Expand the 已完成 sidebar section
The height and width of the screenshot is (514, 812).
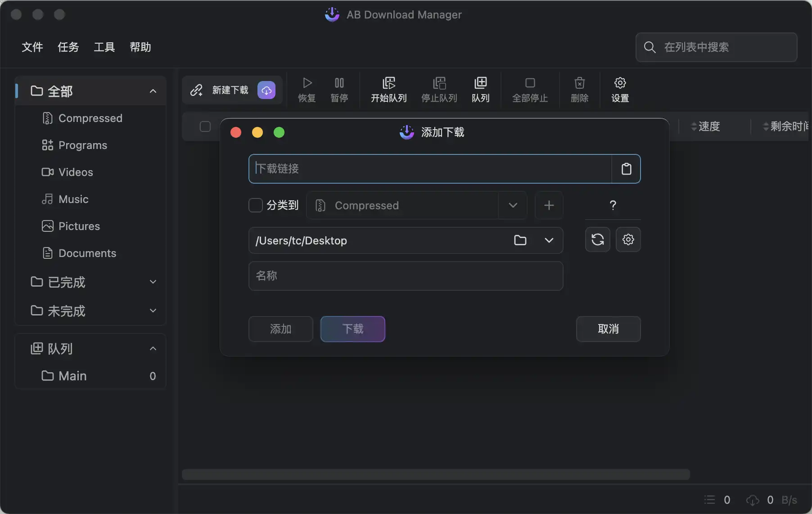click(x=153, y=282)
